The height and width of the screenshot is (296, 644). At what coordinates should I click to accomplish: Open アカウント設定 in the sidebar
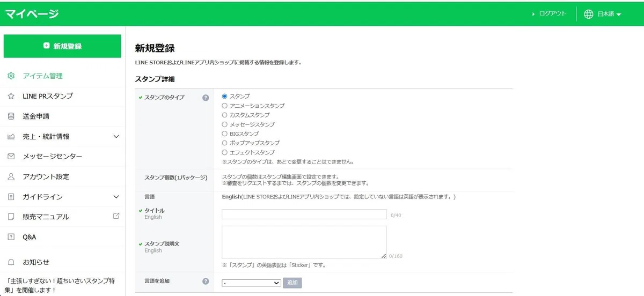tap(46, 176)
